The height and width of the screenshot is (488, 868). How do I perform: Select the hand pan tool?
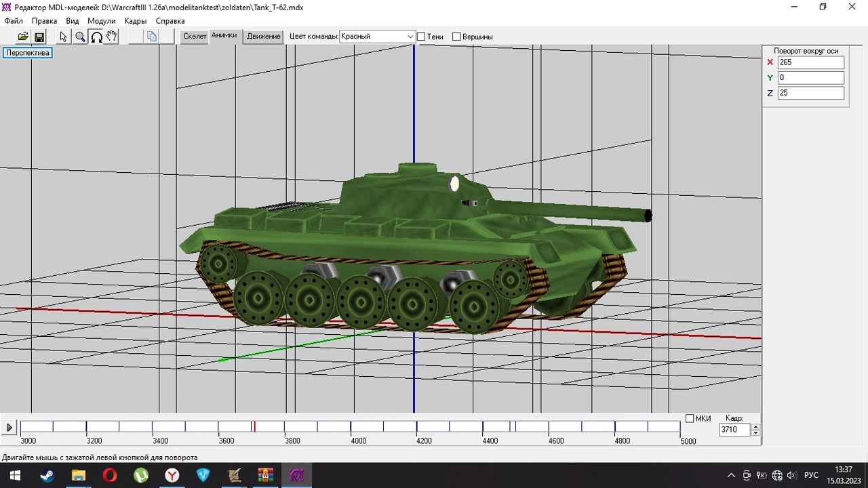112,37
